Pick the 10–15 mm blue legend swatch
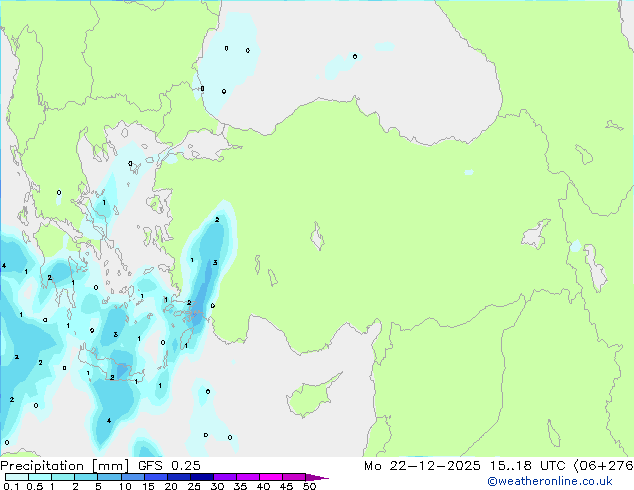This screenshot has width=634, height=490. [x=133, y=477]
